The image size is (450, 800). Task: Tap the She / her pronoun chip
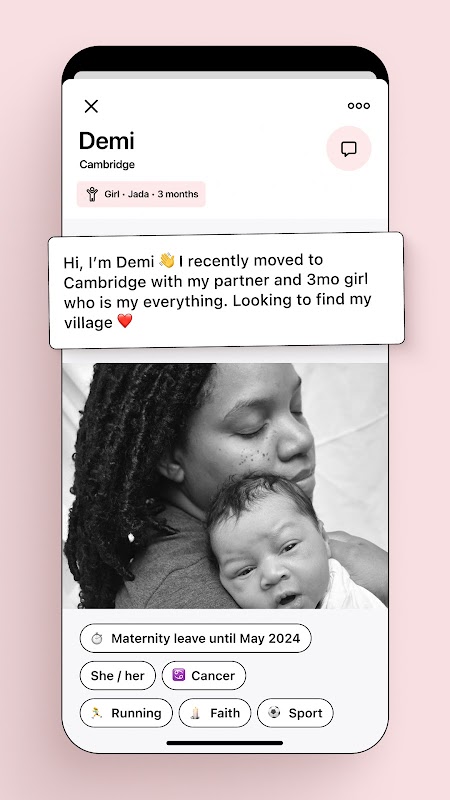(117, 676)
